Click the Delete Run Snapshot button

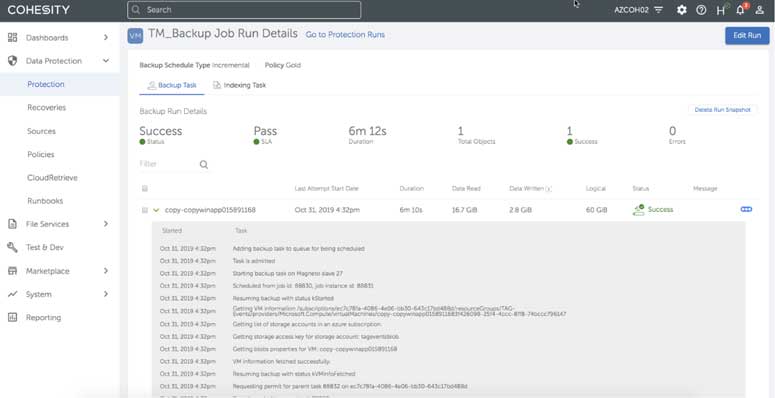(x=723, y=110)
